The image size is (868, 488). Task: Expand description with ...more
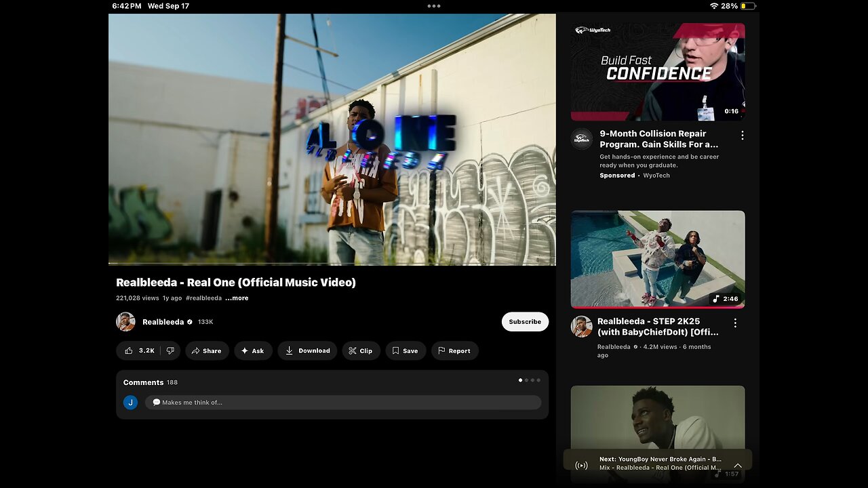click(237, 298)
